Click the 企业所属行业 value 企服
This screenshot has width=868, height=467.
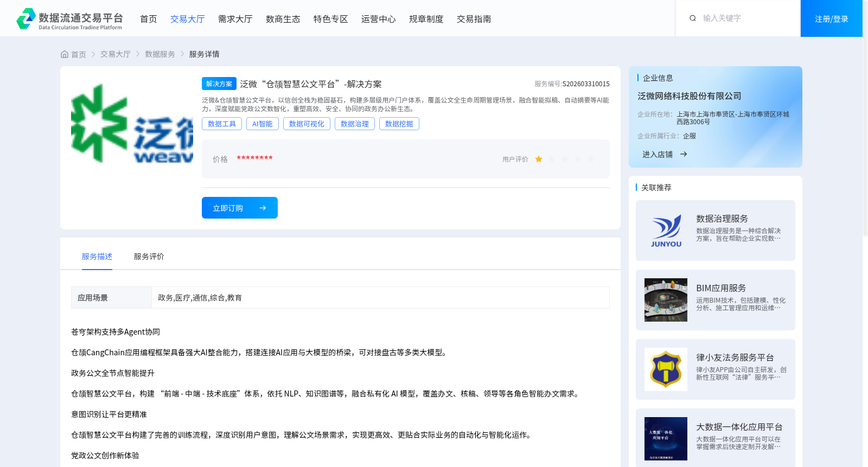690,136
